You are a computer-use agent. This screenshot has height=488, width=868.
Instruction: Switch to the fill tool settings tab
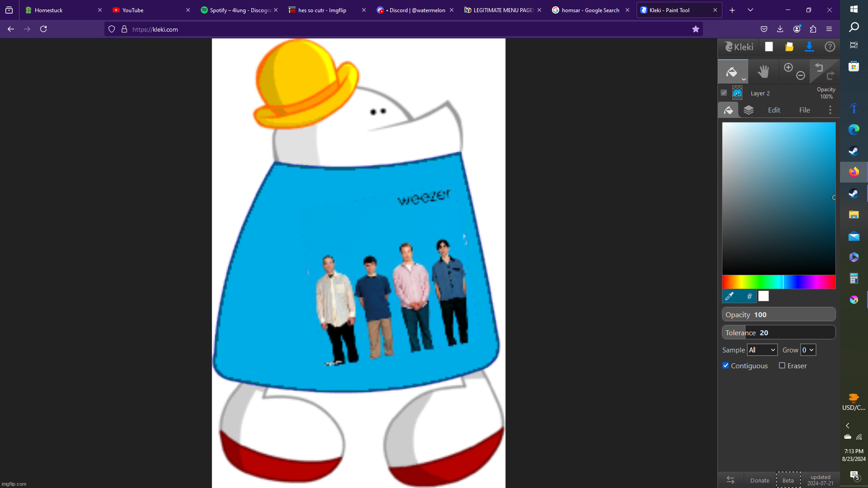[728, 110]
